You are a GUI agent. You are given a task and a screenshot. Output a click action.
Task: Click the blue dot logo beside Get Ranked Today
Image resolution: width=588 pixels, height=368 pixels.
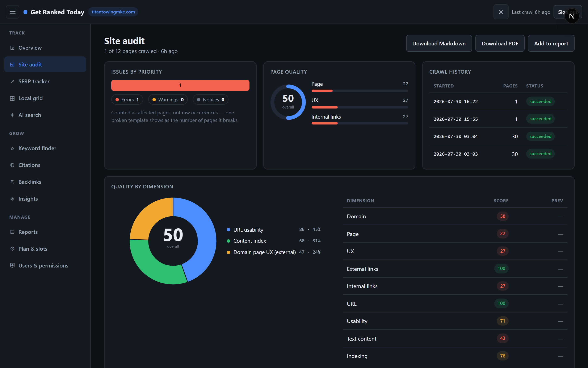[25, 12]
